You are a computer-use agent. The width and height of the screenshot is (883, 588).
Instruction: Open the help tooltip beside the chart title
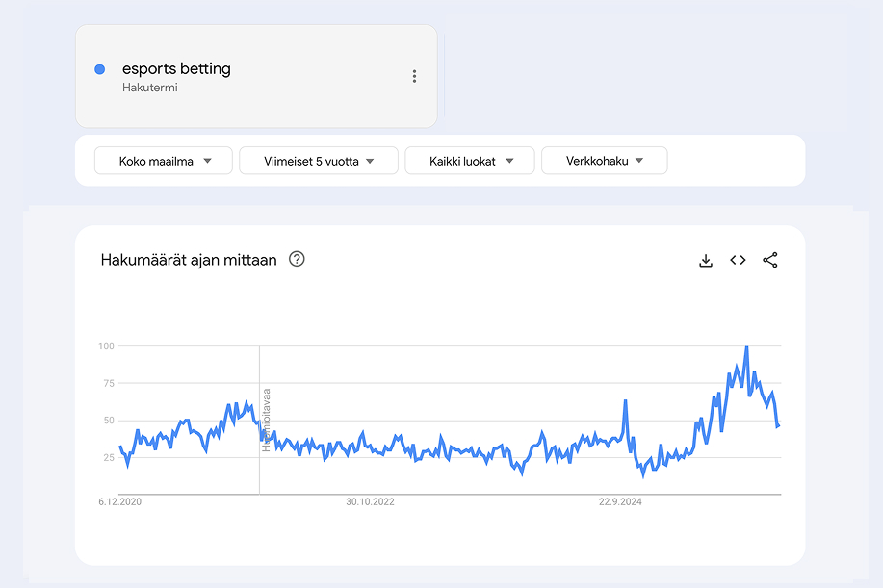click(x=297, y=259)
